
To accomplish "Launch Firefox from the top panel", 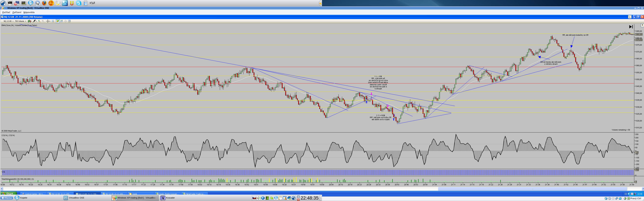I will 44,3.
